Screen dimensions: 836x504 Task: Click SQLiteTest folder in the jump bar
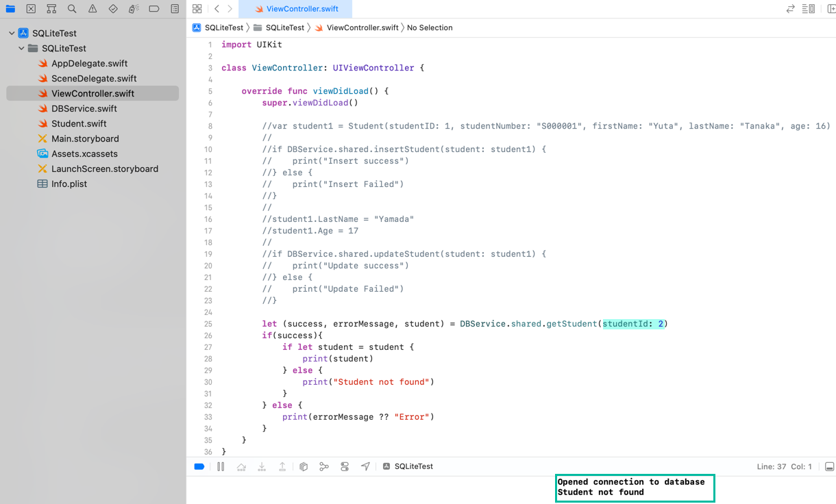click(279, 27)
